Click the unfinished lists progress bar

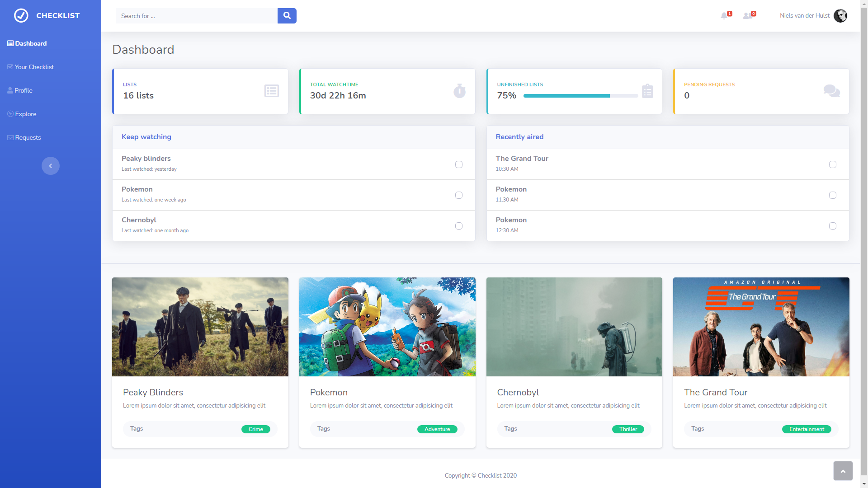tap(580, 96)
